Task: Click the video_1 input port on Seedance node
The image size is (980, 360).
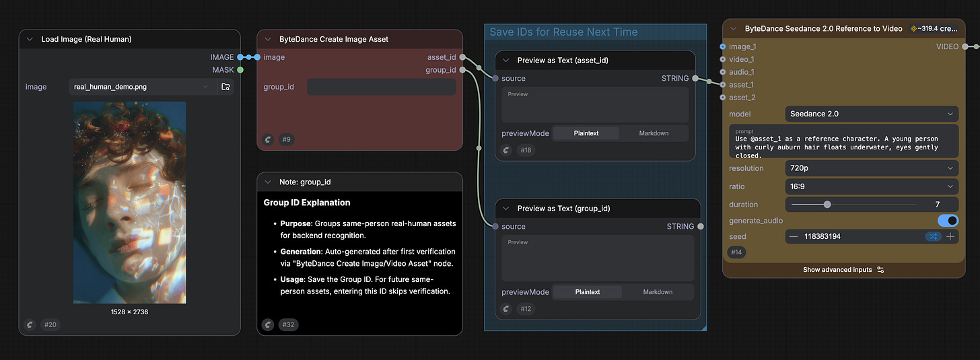Action: tap(722, 59)
